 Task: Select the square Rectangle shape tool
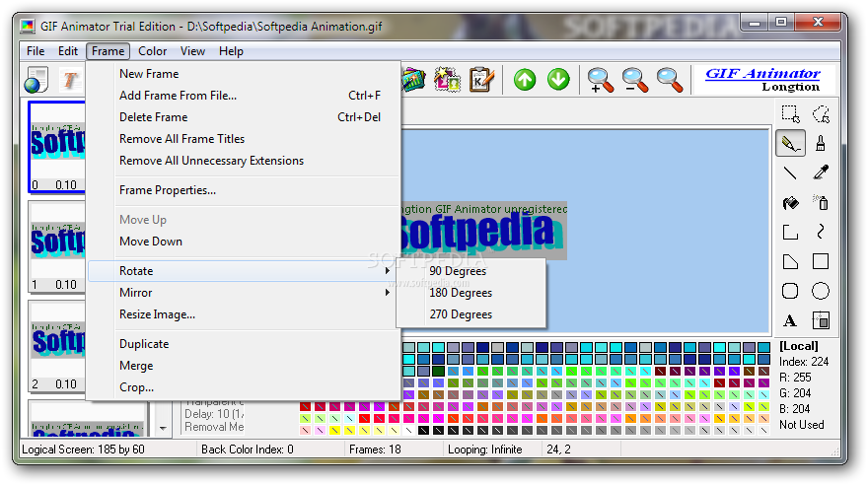point(821,261)
